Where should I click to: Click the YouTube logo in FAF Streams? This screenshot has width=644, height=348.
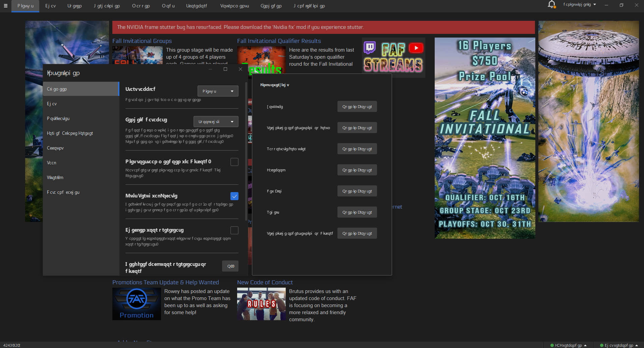tap(416, 48)
